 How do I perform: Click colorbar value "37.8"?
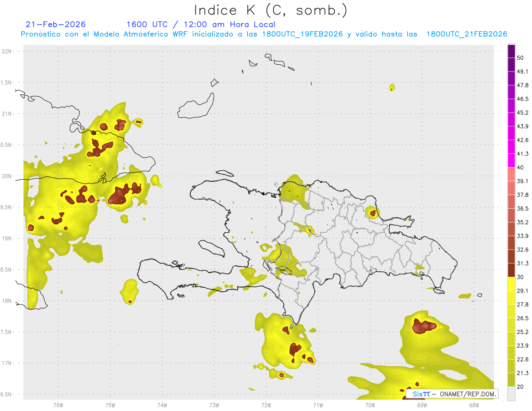point(523,195)
